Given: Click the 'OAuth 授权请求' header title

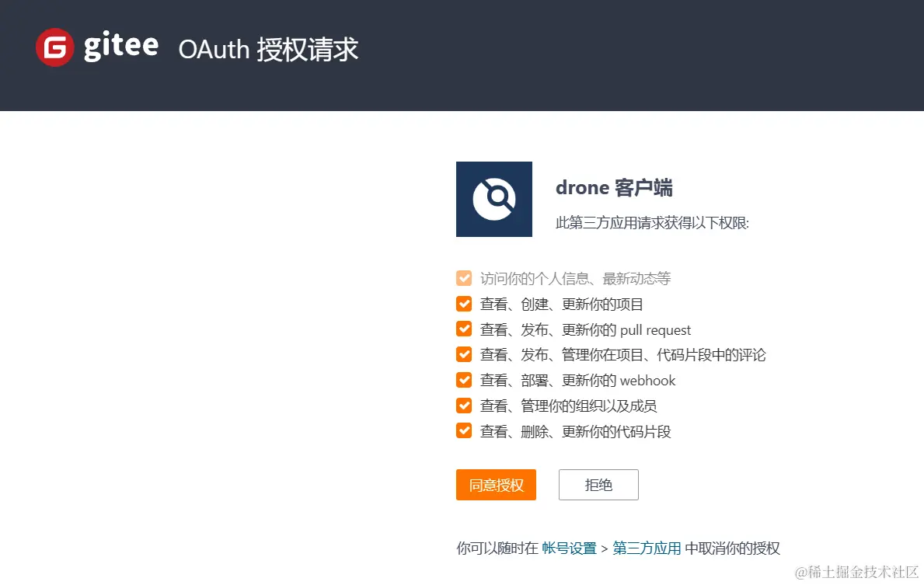Looking at the screenshot, I should [x=268, y=50].
